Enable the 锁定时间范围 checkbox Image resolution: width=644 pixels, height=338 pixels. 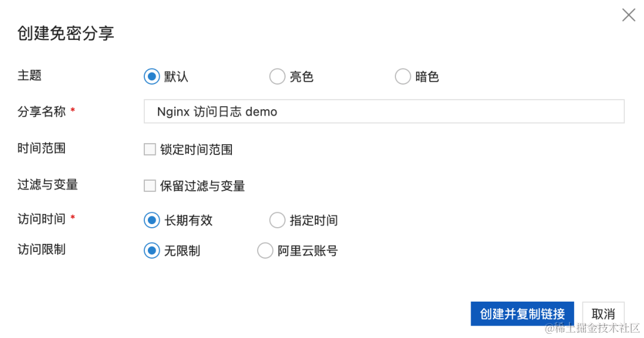[x=150, y=150]
